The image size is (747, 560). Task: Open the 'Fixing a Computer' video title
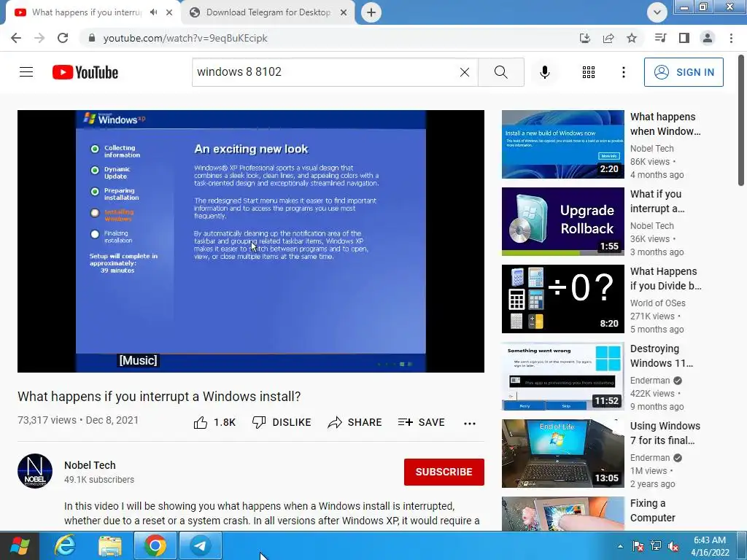(x=653, y=510)
